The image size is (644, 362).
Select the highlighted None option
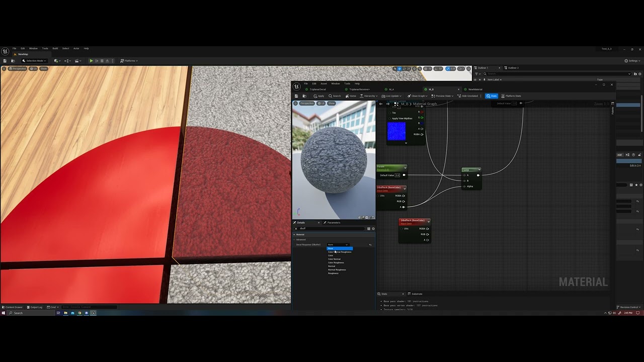click(x=340, y=248)
